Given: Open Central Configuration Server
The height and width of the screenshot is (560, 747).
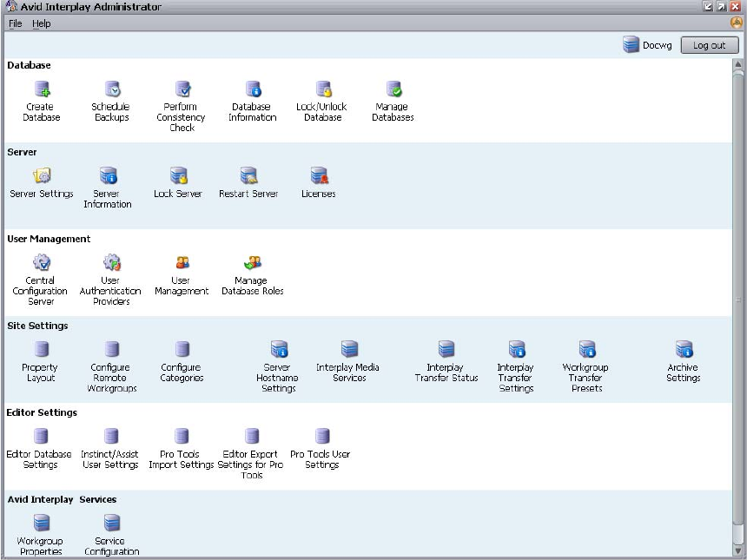Looking at the screenshot, I should (41, 280).
